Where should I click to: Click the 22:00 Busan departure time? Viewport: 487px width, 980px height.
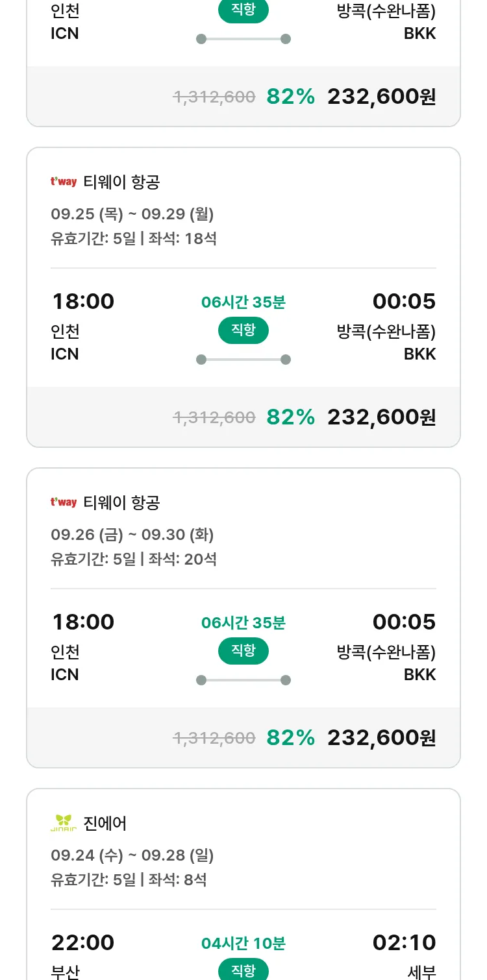(x=83, y=942)
